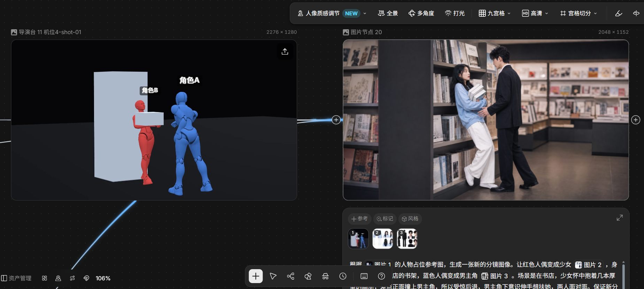
Task: Click the 角色A label in 3D preview
Action: (189, 80)
